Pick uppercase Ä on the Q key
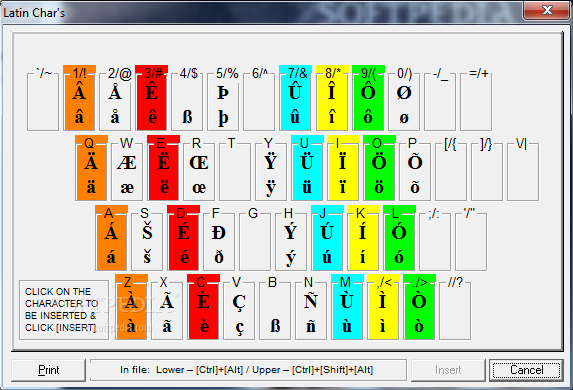 point(91,162)
